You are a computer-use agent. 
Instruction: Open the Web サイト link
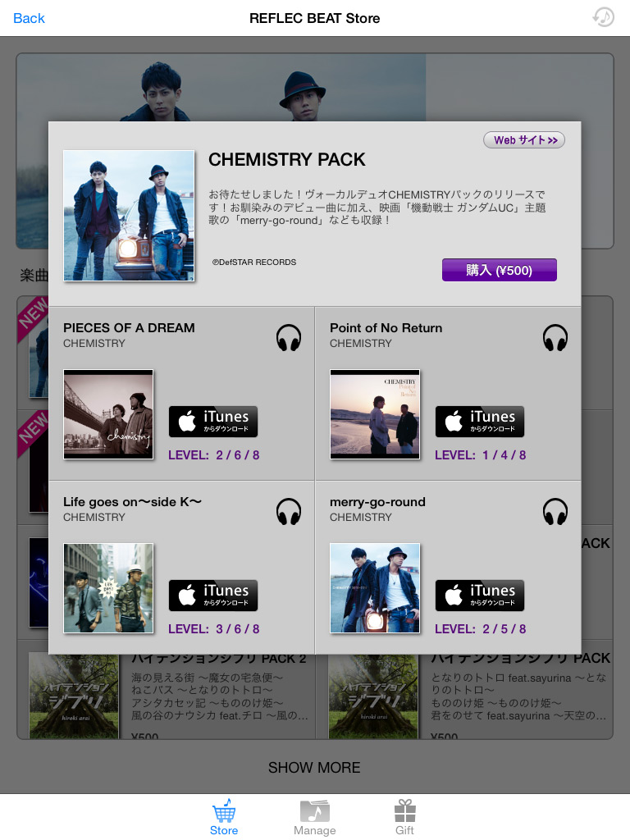[x=524, y=140]
